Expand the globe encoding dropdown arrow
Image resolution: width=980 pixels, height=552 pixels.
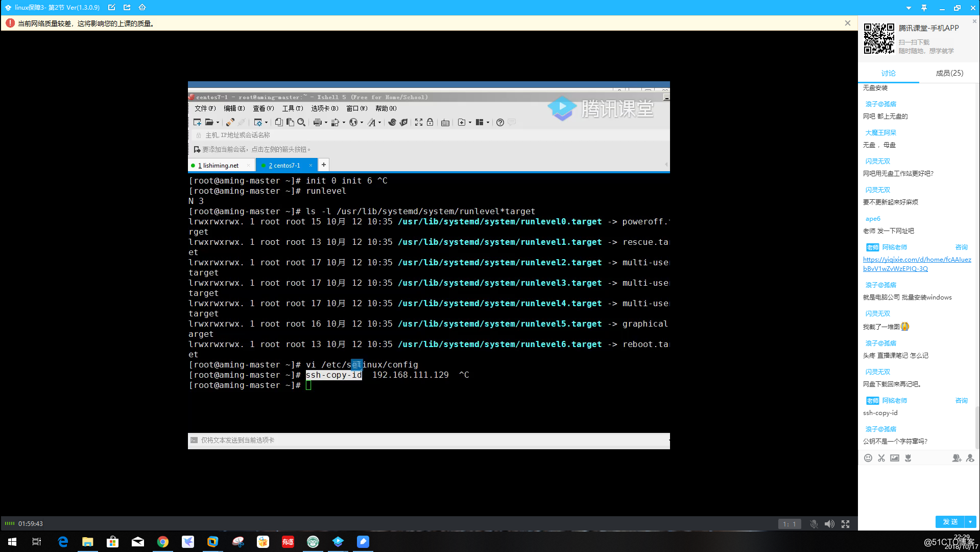coord(362,123)
